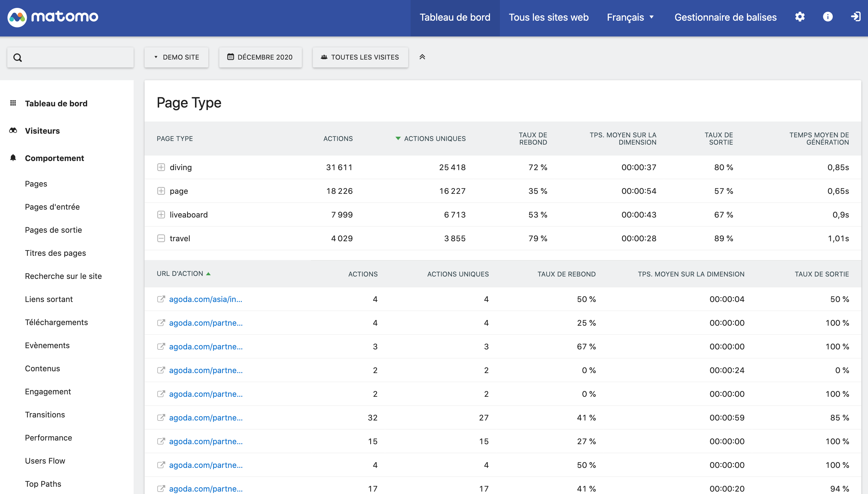Click external link icon in row with 32 actions
Image resolution: width=868 pixels, height=494 pixels.
pos(161,417)
